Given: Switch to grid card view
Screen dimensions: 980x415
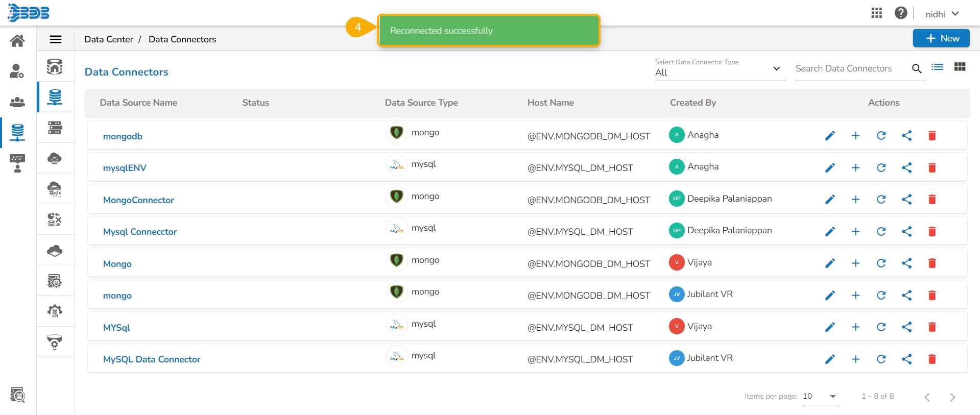Looking at the screenshot, I should [x=960, y=67].
